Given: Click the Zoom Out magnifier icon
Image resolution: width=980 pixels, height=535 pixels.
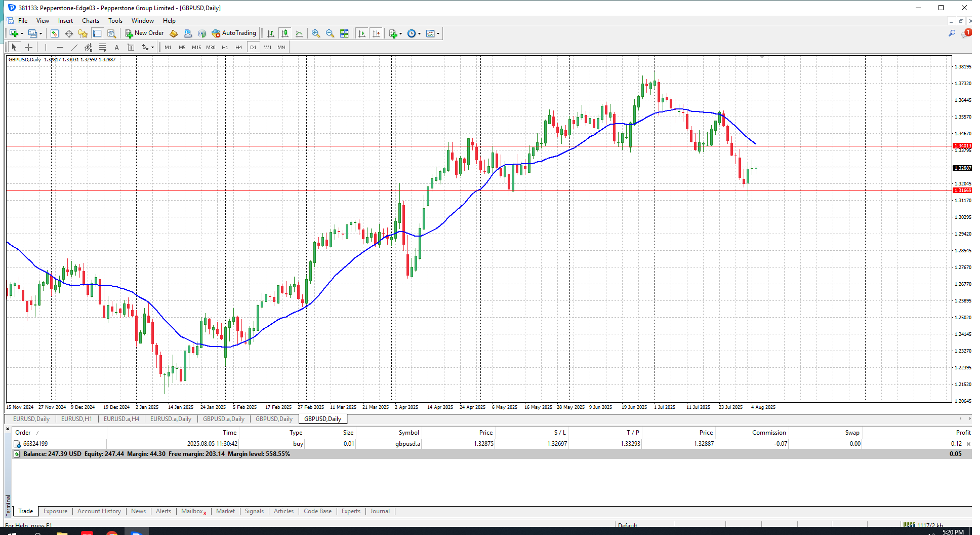Looking at the screenshot, I should pos(330,33).
